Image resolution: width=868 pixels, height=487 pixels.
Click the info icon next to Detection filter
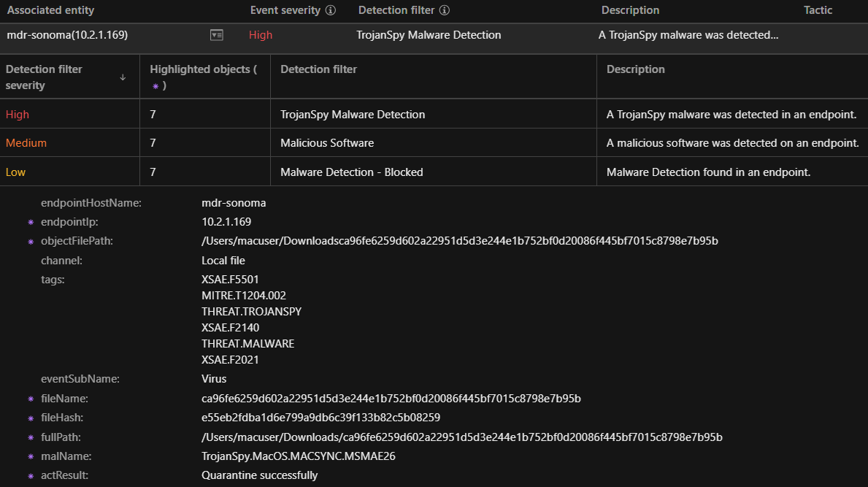click(x=445, y=11)
